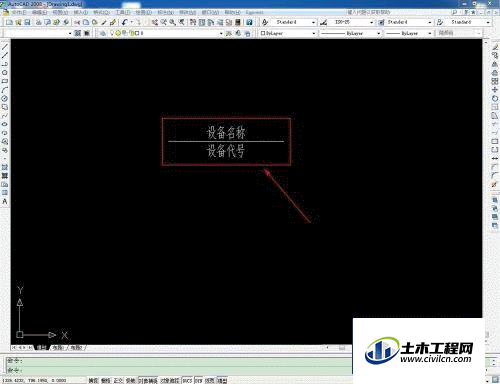Open the multileader style Standard dropdown

click(488, 22)
